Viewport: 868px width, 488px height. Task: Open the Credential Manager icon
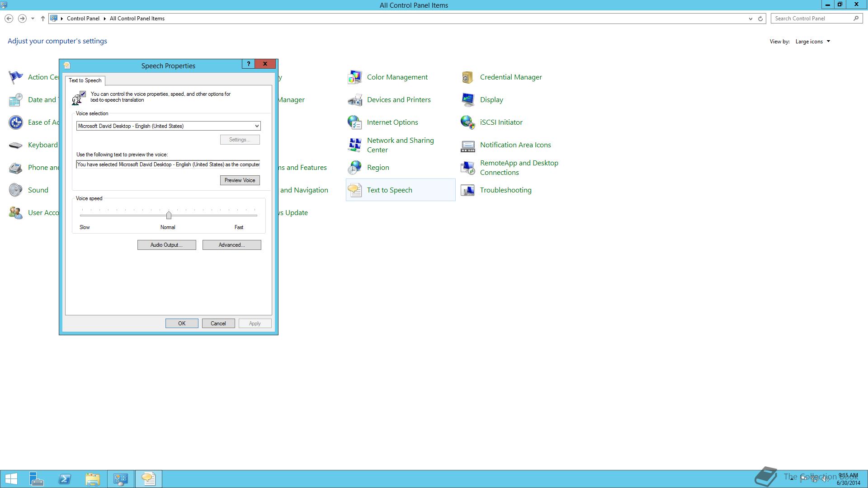pyautogui.click(x=468, y=77)
